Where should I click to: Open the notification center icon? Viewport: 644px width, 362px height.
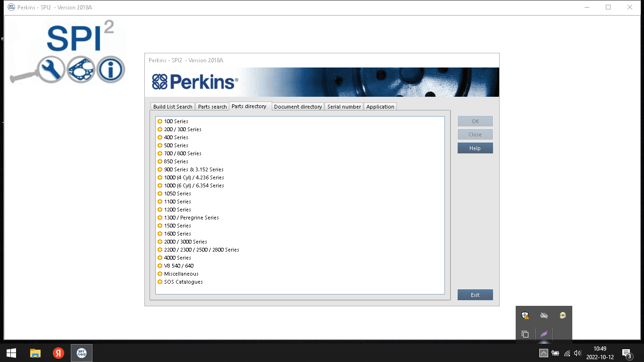pyautogui.click(x=627, y=353)
